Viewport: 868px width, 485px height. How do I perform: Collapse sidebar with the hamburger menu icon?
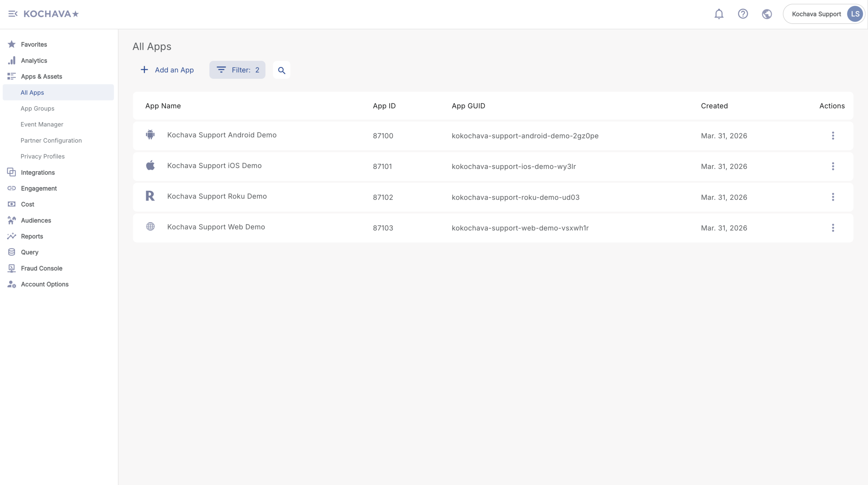pyautogui.click(x=13, y=14)
